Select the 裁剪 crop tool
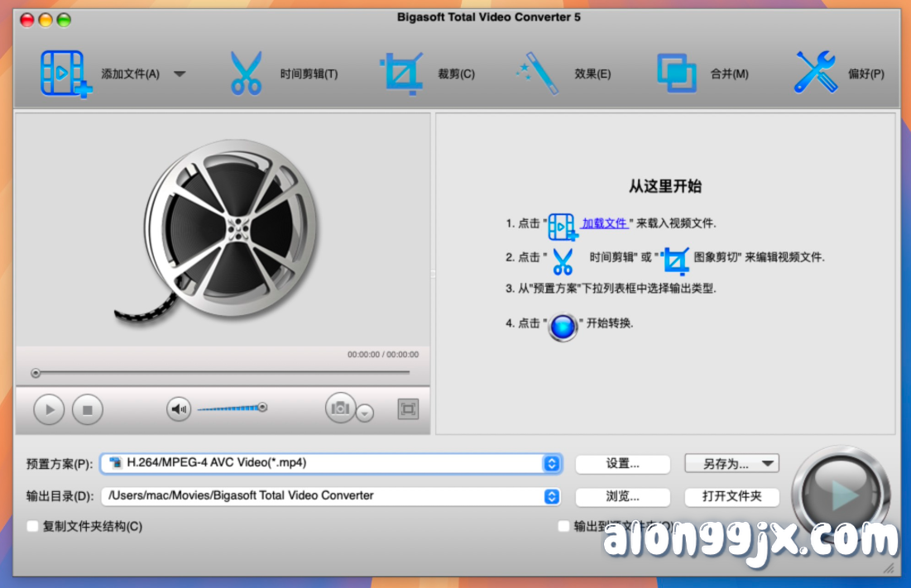911x588 pixels. pyautogui.click(x=402, y=73)
